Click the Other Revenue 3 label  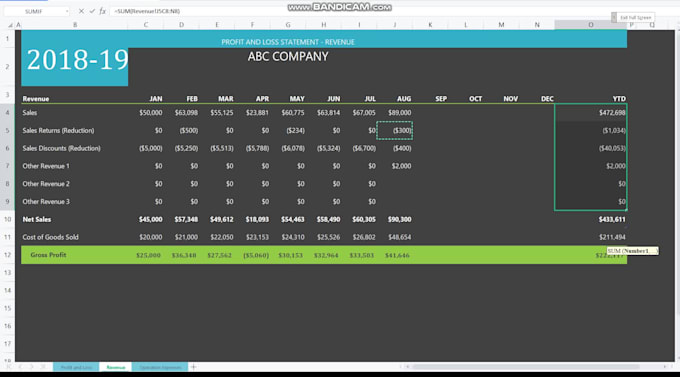click(x=46, y=201)
